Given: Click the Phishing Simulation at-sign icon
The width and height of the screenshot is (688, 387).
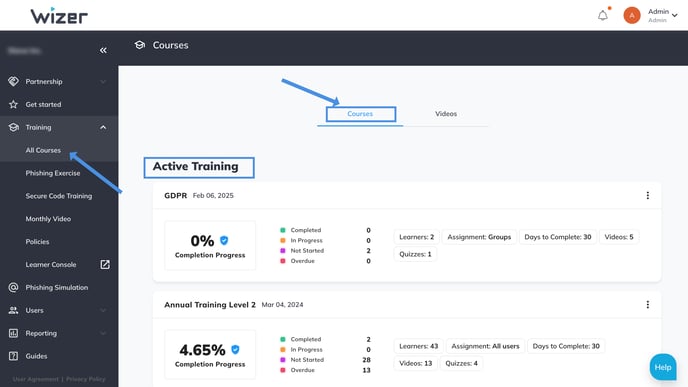Looking at the screenshot, I should coord(13,287).
